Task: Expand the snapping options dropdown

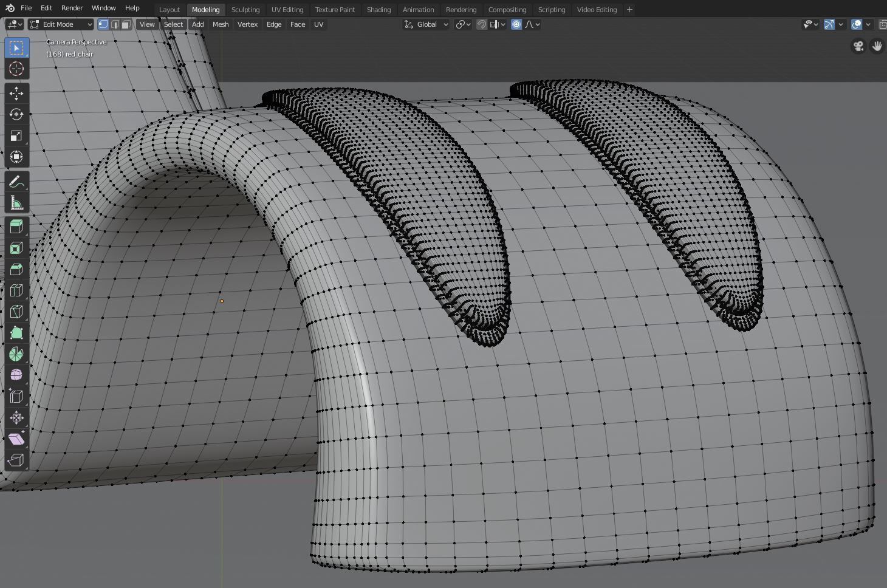Action: coord(498,24)
